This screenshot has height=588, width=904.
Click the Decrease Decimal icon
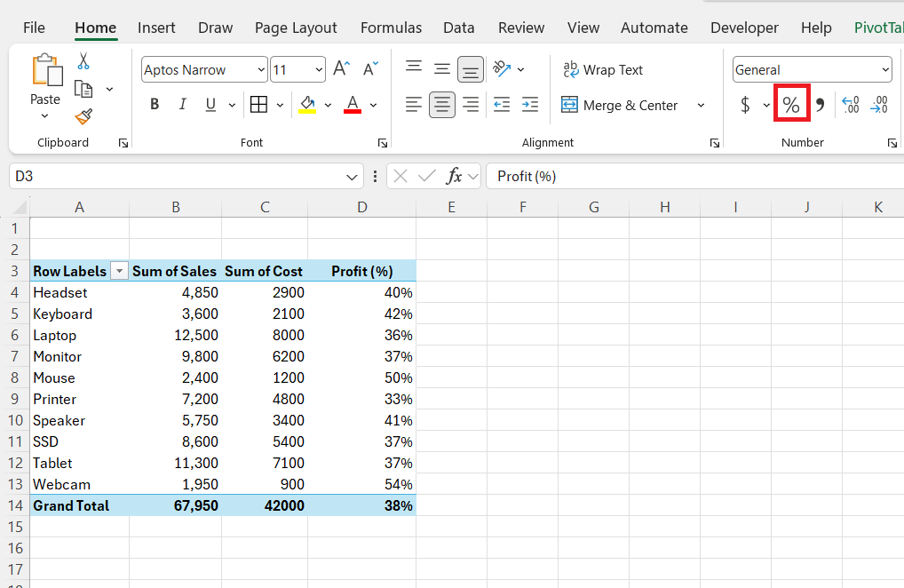coord(879,105)
